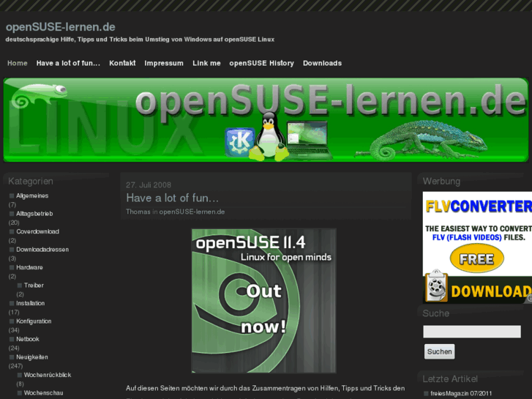Click the SUSE gecko logo in banner
The width and height of the screenshot is (532, 399).
pyautogui.click(x=39, y=95)
